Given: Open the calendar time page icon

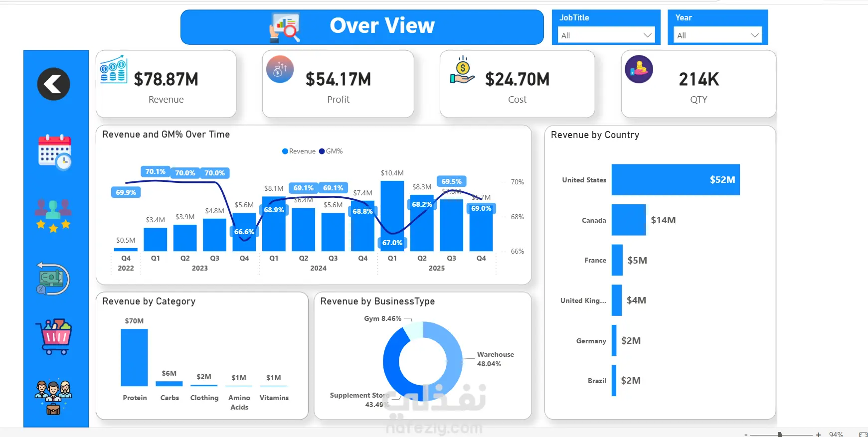Looking at the screenshot, I should tap(55, 152).
